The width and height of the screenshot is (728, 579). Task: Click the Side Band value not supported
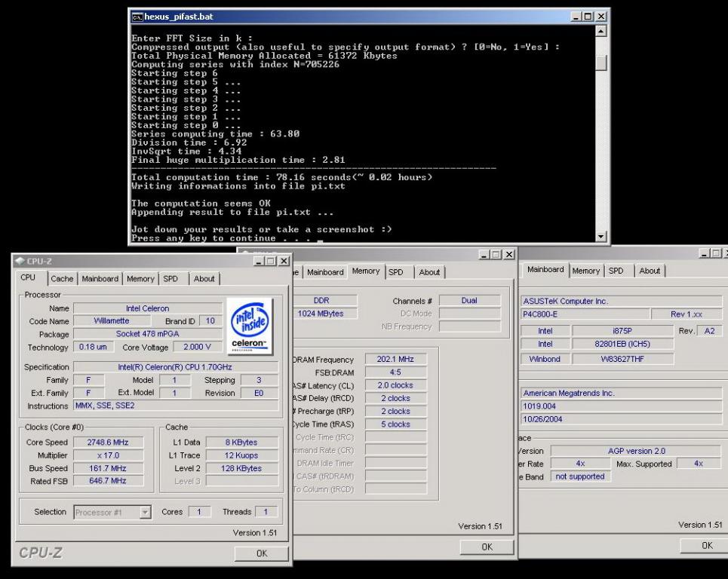point(580,476)
